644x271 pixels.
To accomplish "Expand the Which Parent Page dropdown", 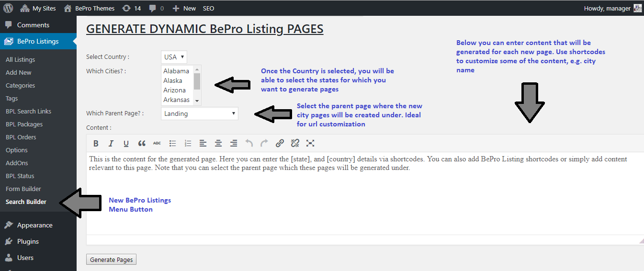I will 199,113.
